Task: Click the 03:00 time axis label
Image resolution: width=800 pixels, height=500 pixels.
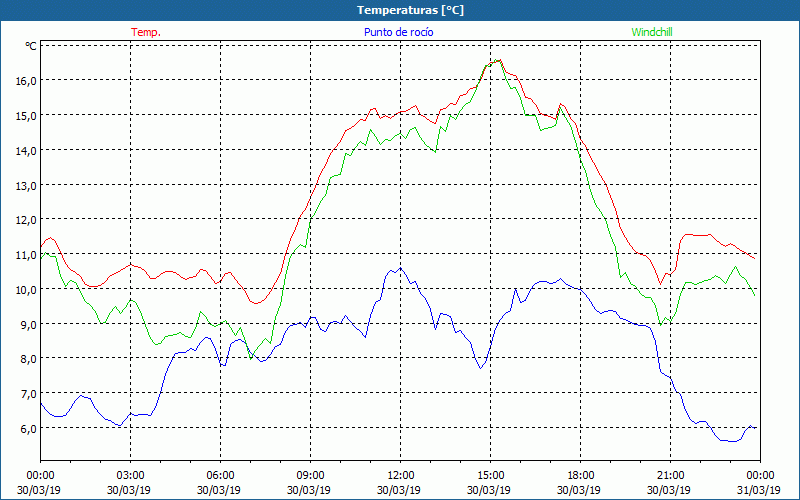Action: 130,475
